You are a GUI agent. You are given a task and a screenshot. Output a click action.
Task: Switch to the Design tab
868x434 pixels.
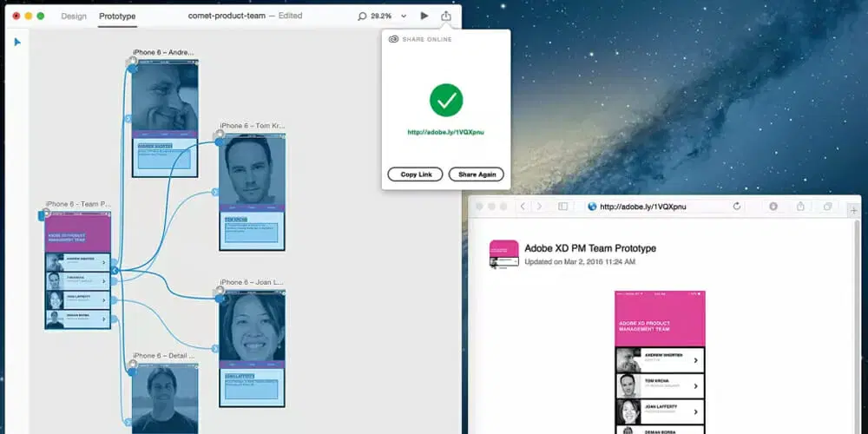pyautogui.click(x=74, y=16)
